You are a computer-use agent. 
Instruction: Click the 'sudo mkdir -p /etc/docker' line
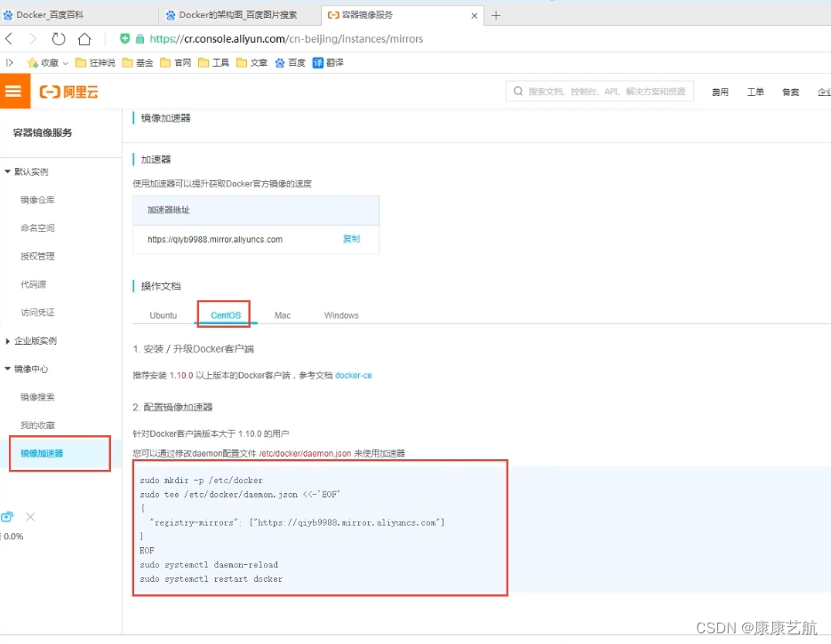201,481
